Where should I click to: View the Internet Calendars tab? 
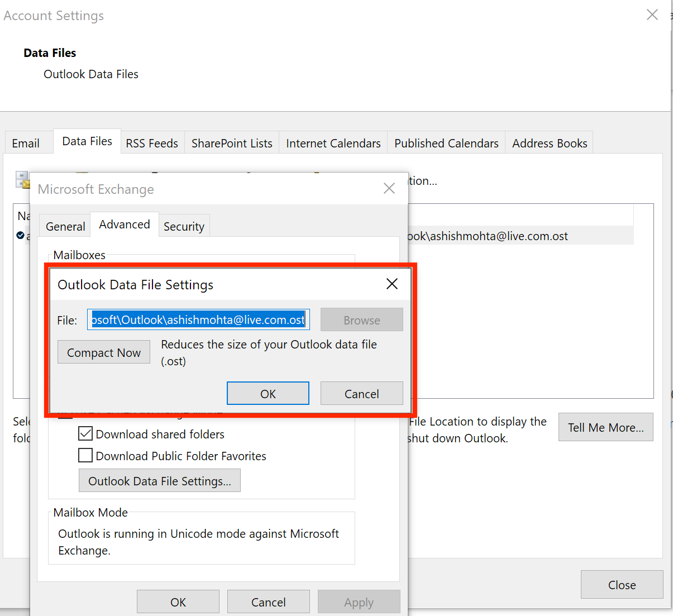point(333,143)
